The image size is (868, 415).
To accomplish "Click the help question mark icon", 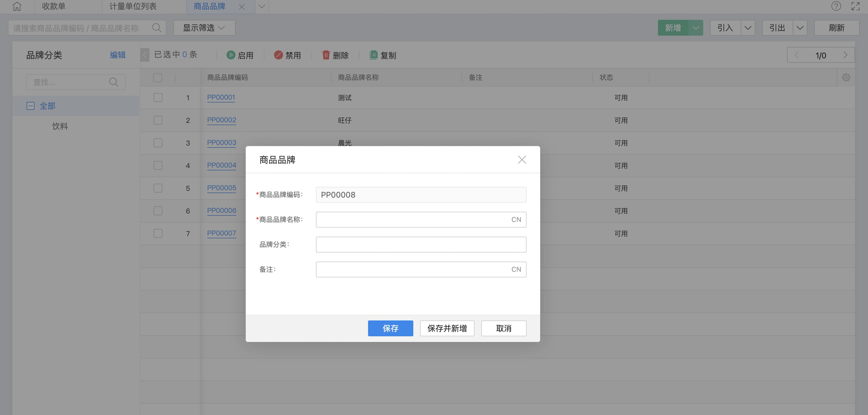I will [836, 6].
